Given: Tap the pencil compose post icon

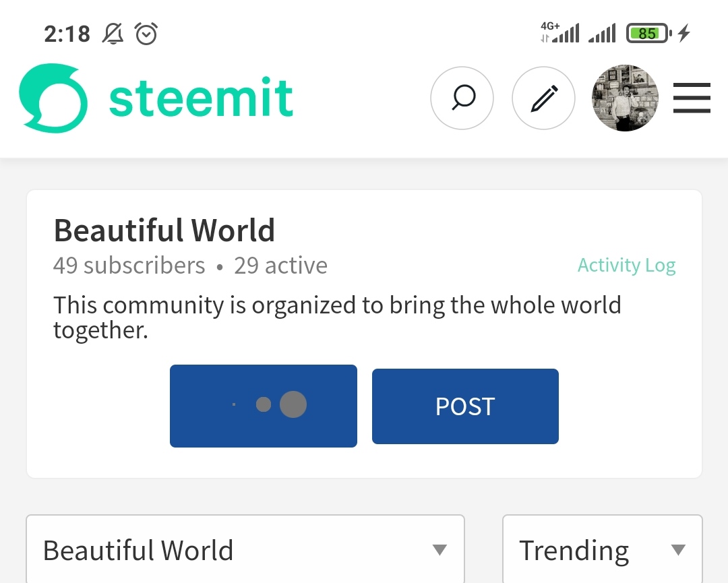Looking at the screenshot, I should tap(544, 98).
